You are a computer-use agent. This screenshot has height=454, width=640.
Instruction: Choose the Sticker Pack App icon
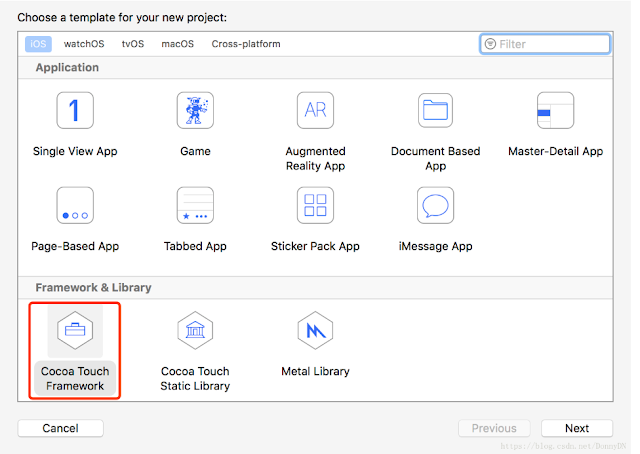pos(316,205)
